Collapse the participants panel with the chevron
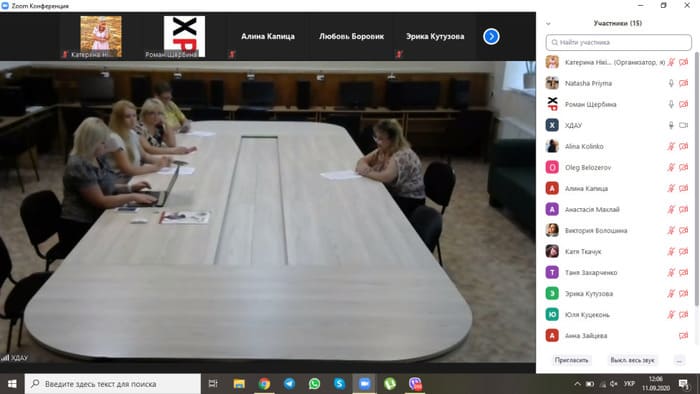 (x=548, y=24)
